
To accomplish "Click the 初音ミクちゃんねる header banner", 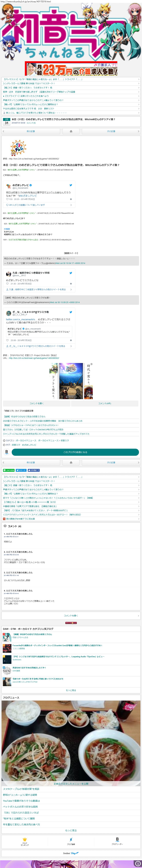I will coord(71,32).
